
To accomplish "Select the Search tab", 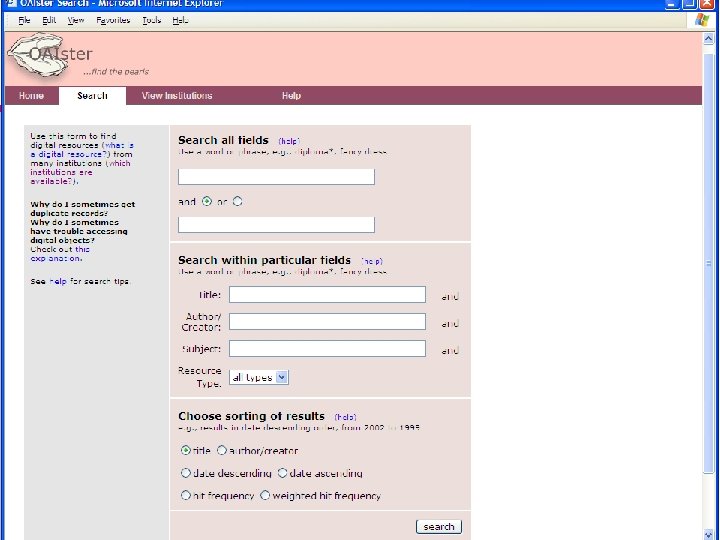I will click(x=92, y=96).
